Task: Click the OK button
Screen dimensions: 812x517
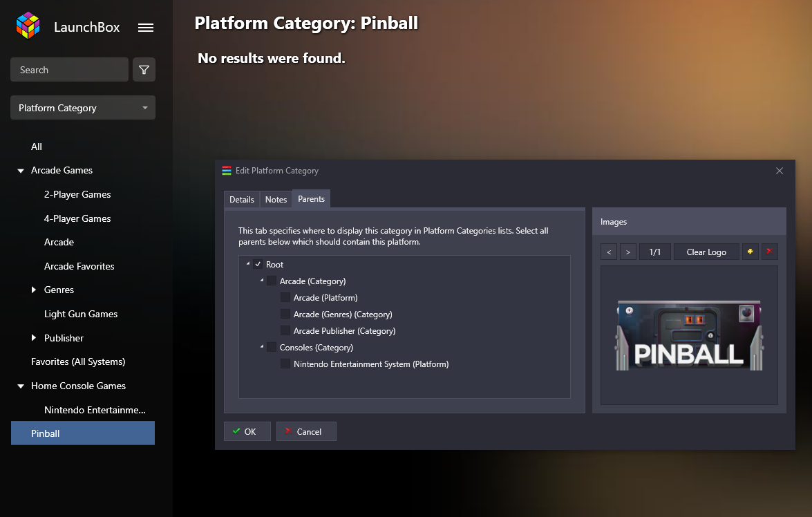Action: click(x=247, y=431)
